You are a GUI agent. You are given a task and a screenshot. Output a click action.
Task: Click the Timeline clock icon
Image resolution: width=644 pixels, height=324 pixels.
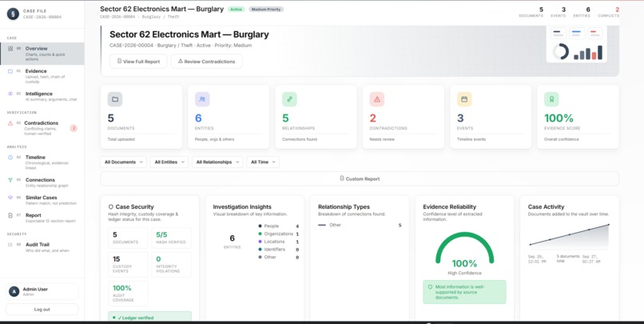point(10,157)
